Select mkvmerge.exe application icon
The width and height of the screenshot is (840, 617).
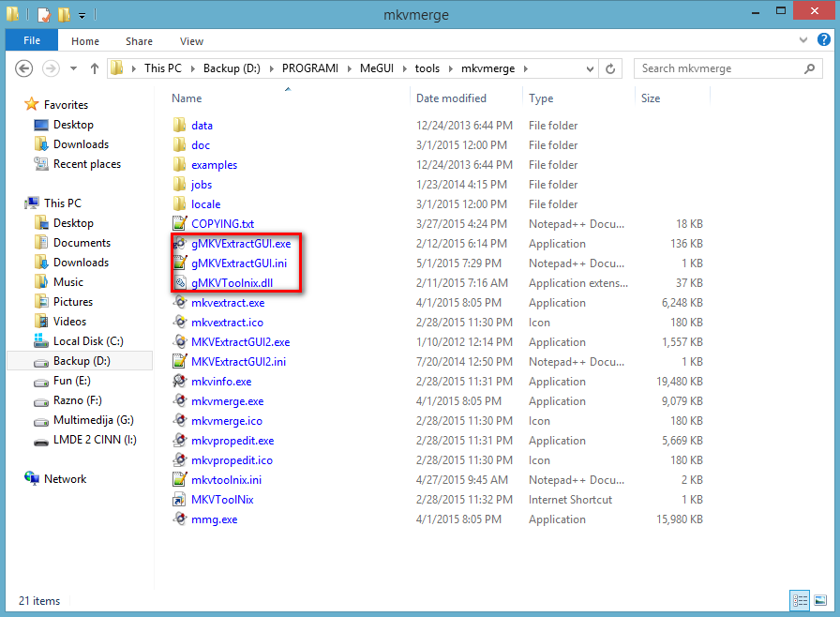click(179, 400)
